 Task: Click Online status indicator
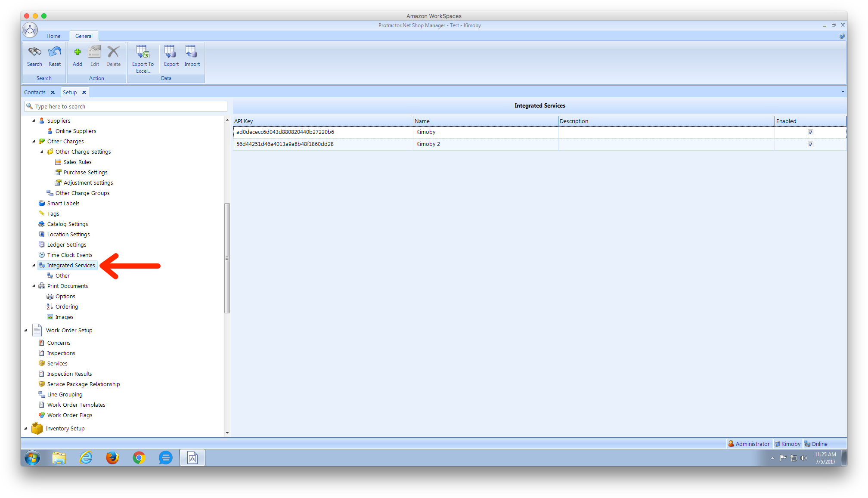(816, 444)
